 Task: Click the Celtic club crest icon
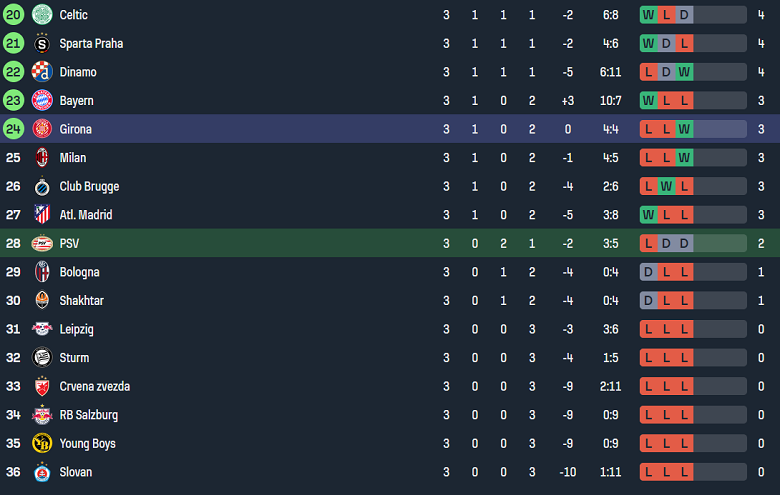(x=42, y=15)
